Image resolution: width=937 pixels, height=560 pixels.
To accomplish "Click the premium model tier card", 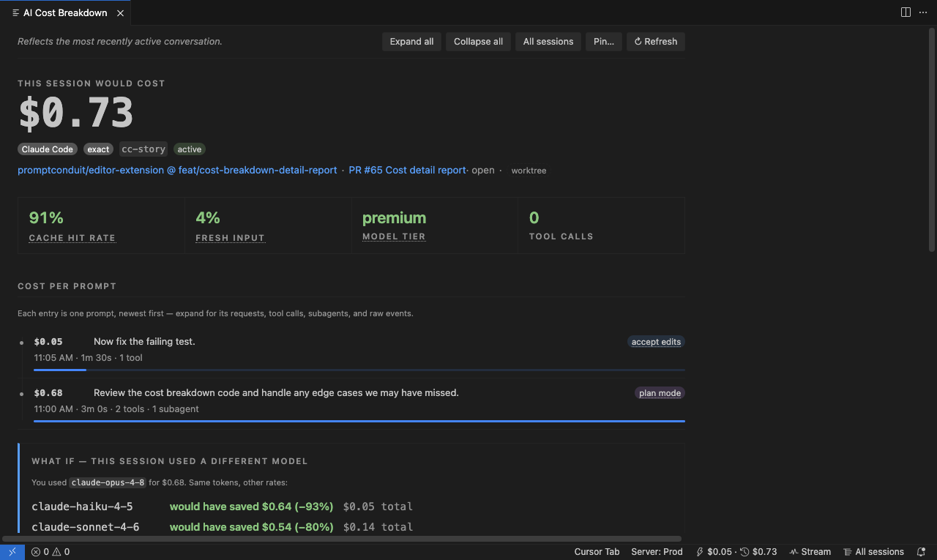I will [435, 225].
